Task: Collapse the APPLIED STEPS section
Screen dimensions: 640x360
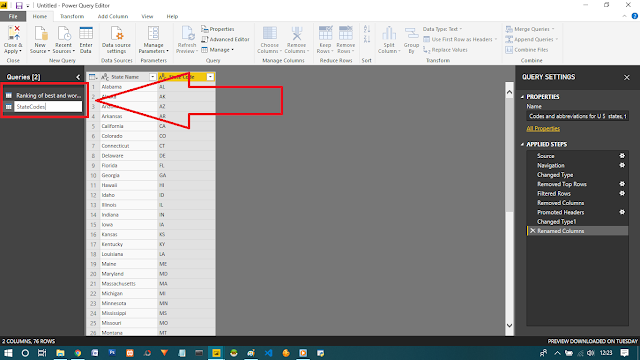Action: (522, 144)
